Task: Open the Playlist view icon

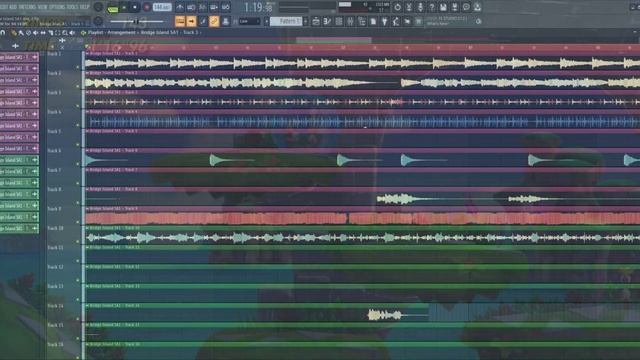Action: (x=316, y=22)
